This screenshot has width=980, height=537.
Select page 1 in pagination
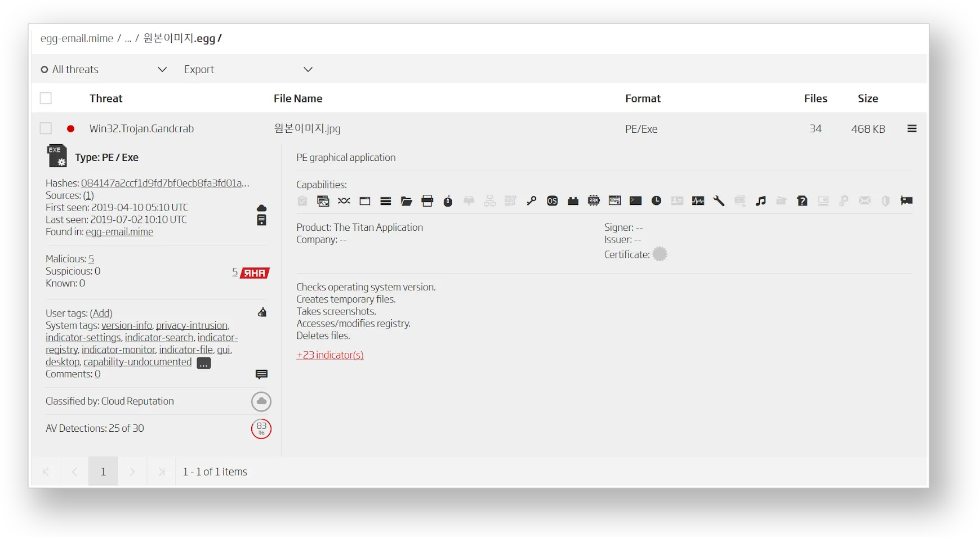pyautogui.click(x=103, y=472)
